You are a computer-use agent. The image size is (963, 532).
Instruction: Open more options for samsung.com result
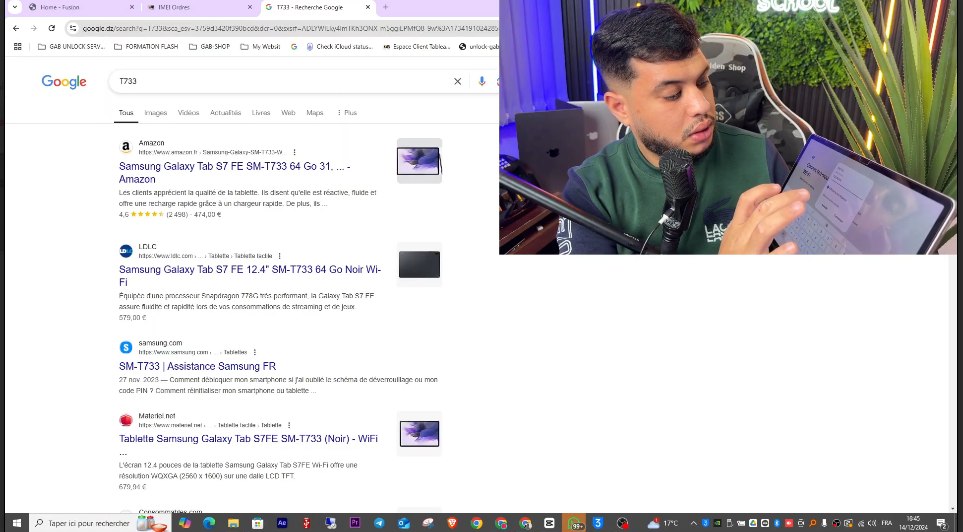tap(254, 353)
